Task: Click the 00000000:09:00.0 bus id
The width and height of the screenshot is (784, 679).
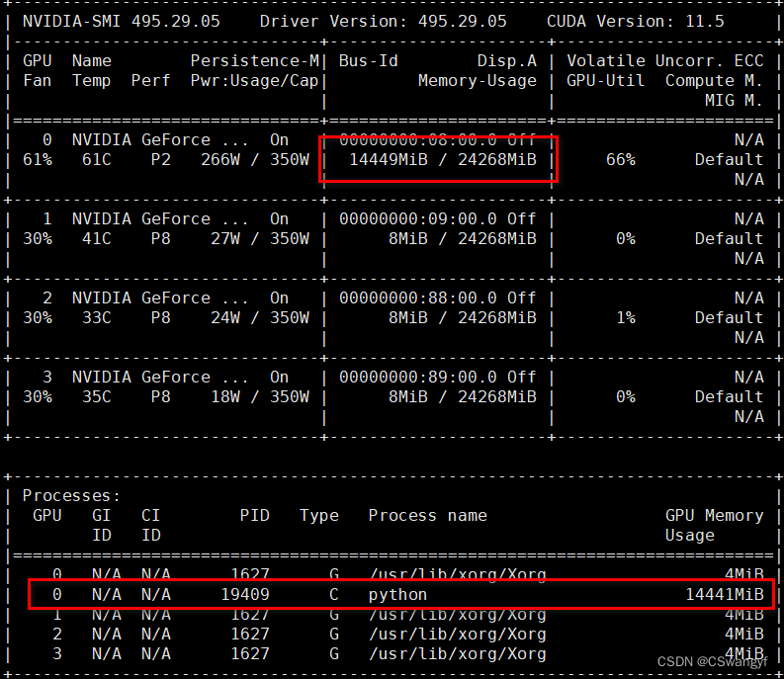Action: (418, 218)
